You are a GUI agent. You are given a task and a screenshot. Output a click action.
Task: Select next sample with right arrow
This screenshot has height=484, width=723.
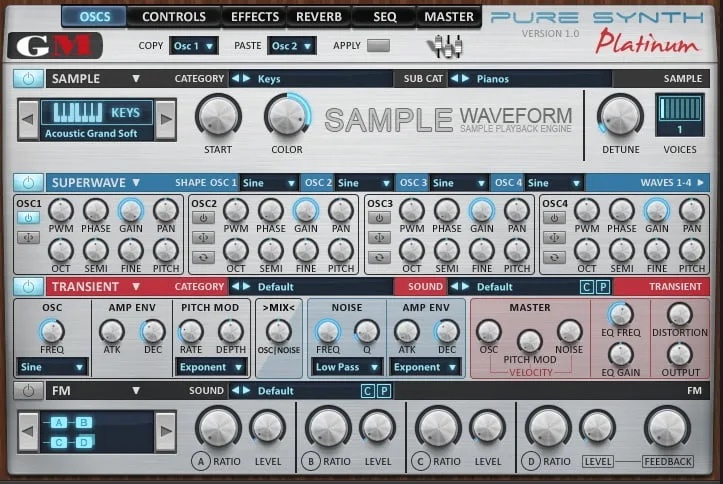click(166, 119)
